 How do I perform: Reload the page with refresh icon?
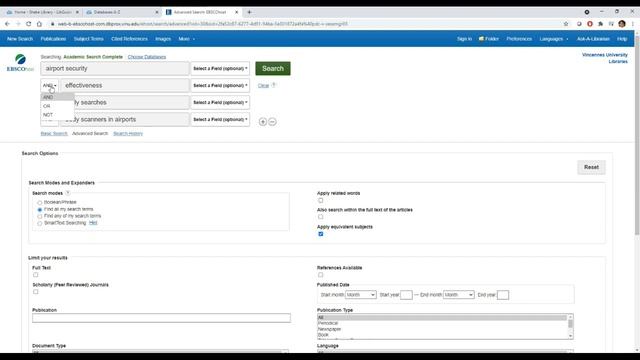(x=29, y=24)
